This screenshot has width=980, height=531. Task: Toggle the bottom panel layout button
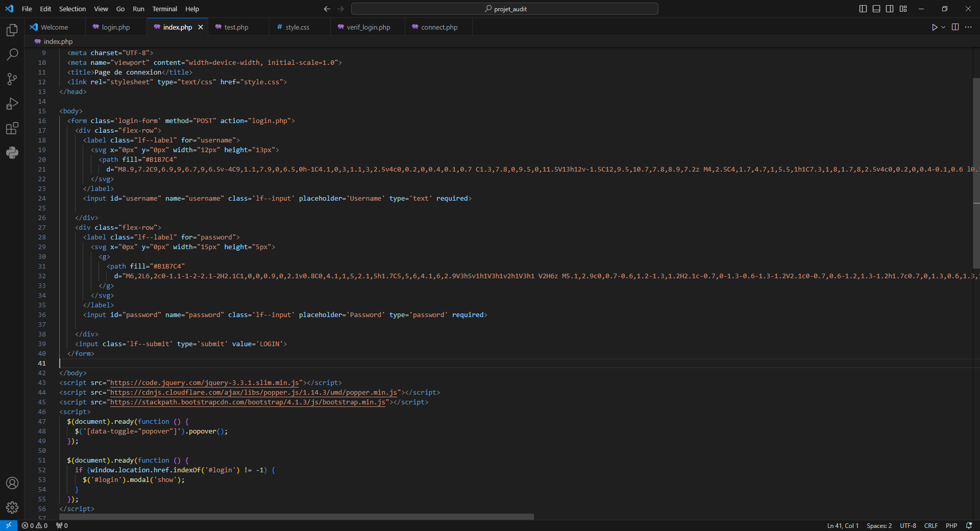click(876, 9)
